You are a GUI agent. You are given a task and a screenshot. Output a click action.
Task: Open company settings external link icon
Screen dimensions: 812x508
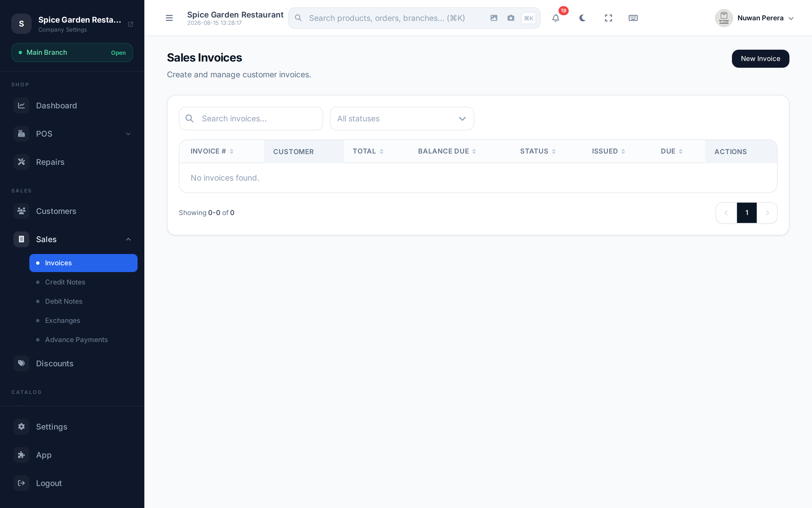click(x=131, y=24)
